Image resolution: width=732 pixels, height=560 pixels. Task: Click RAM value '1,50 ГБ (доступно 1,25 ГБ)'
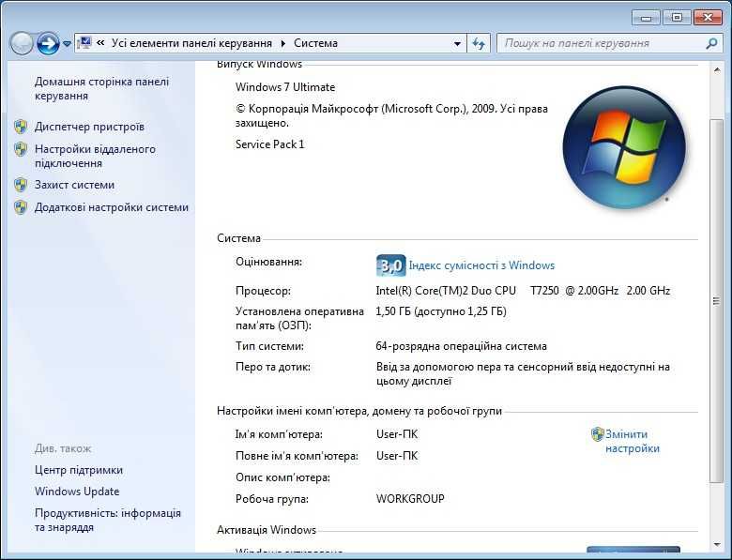pyautogui.click(x=441, y=311)
